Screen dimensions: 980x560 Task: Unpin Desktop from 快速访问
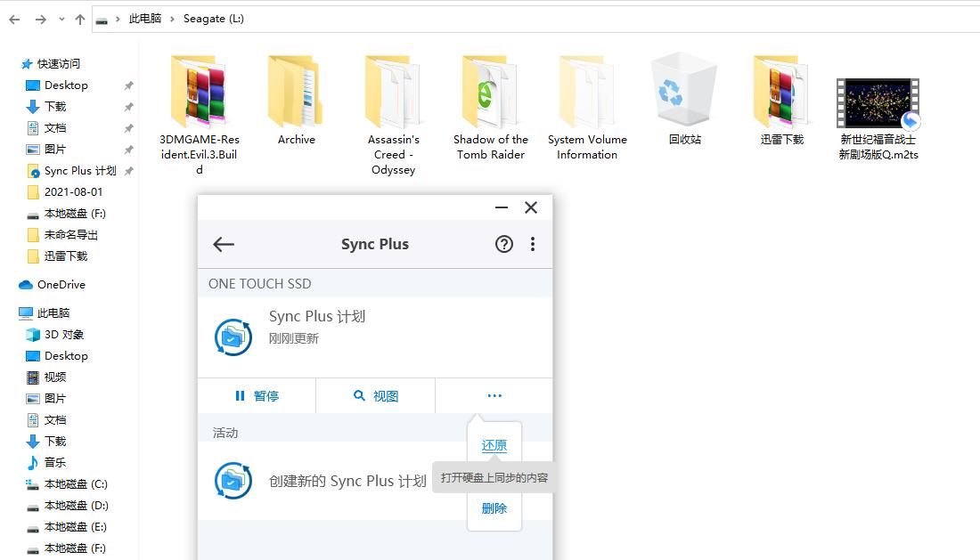tap(128, 85)
